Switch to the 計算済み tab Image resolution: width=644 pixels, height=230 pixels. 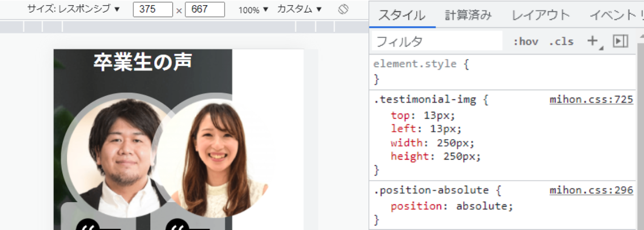pos(468,16)
